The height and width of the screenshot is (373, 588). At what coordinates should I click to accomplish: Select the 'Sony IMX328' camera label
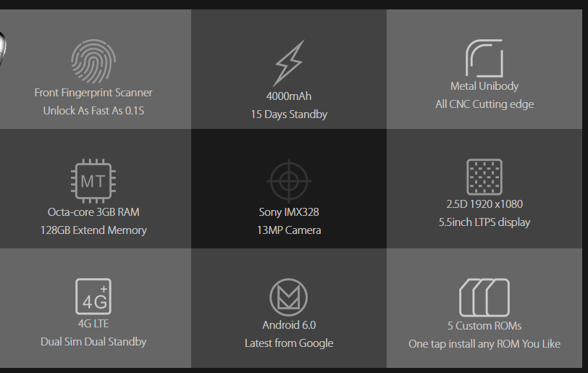pyautogui.click(x=289, y=212)
